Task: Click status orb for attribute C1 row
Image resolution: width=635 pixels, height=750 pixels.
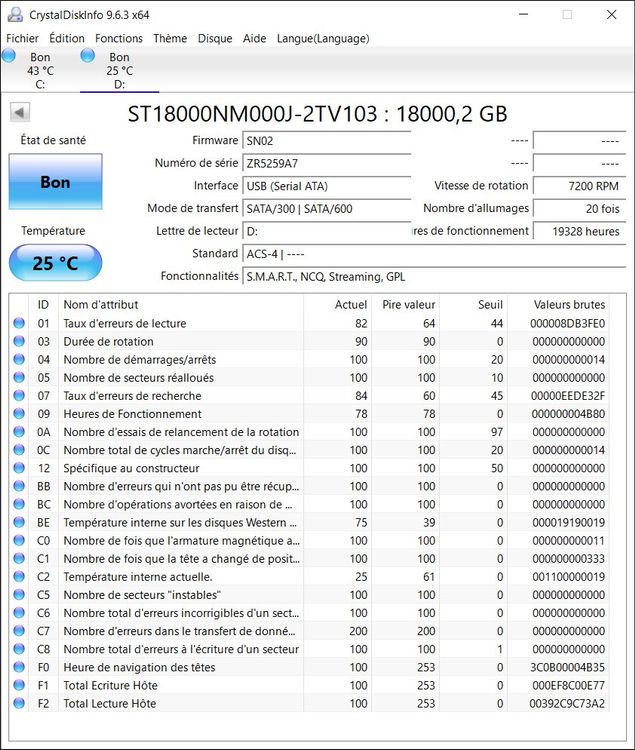Action: [19, 559]
